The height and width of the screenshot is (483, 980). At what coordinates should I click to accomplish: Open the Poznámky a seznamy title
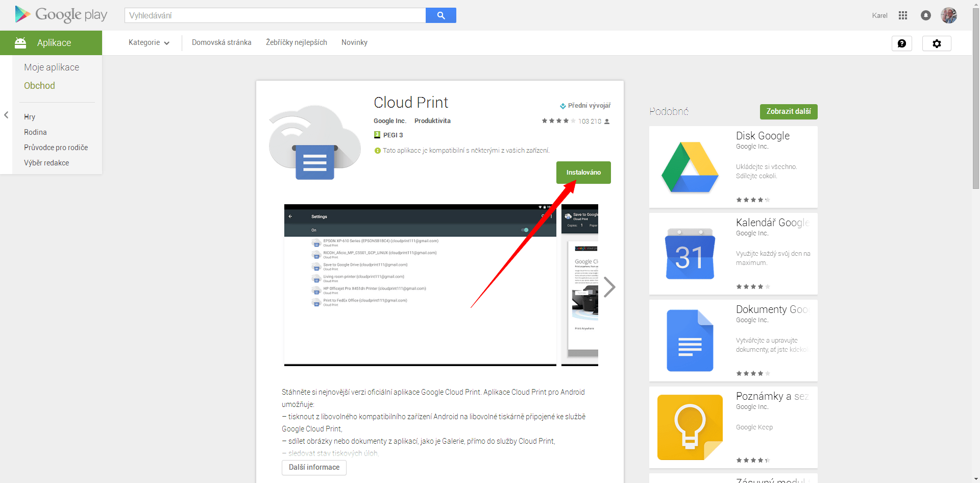pos(772,396)
